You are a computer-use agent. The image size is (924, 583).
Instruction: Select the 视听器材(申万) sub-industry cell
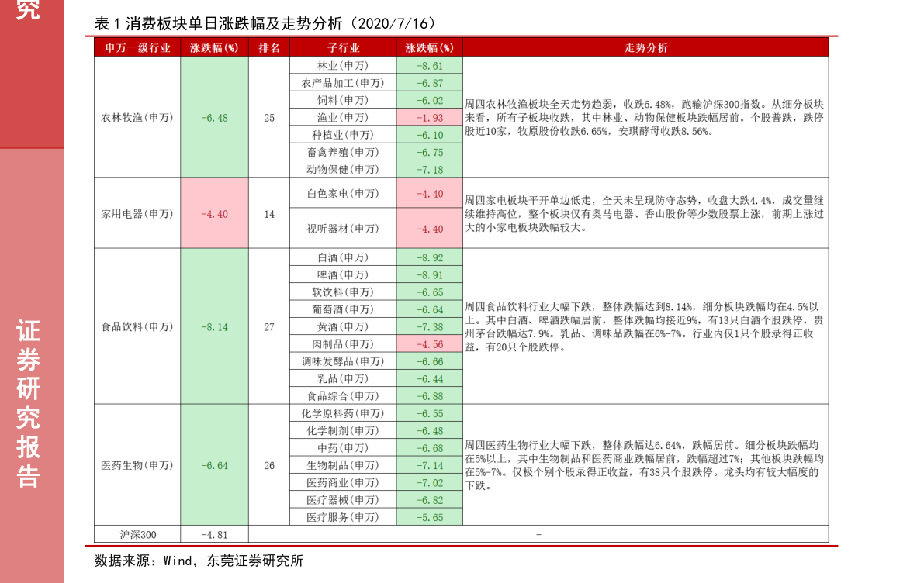click(343, 229)
